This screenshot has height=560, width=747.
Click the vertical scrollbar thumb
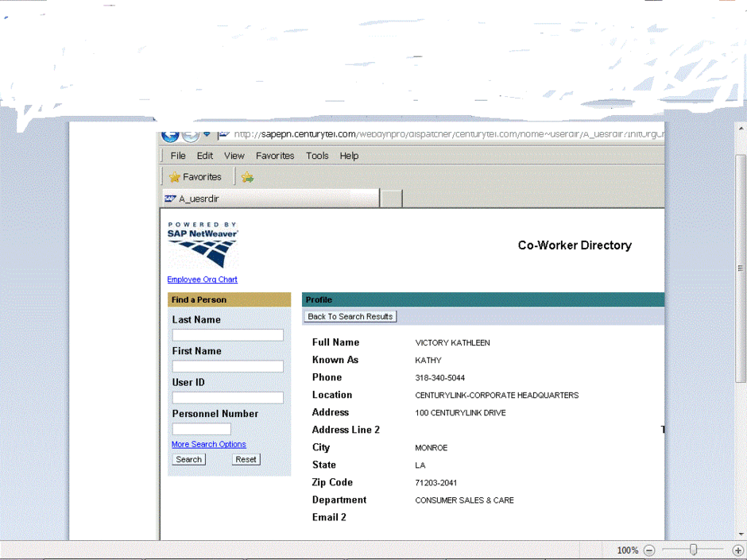[741, 268]
